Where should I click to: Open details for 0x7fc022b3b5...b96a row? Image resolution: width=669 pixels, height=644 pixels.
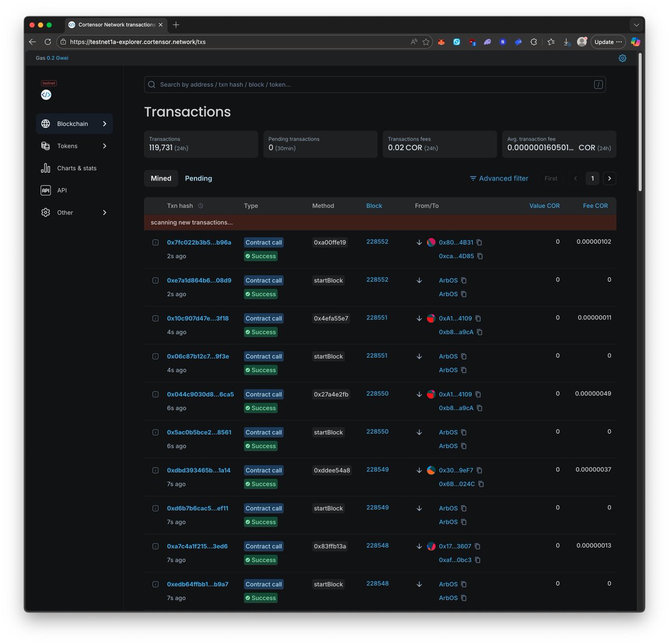coord(156,242)
